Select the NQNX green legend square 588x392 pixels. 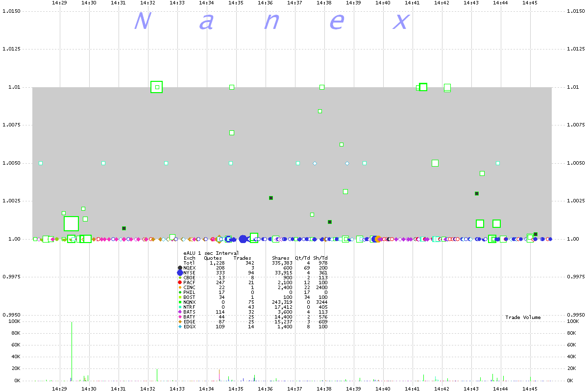(x=180, y=302)
